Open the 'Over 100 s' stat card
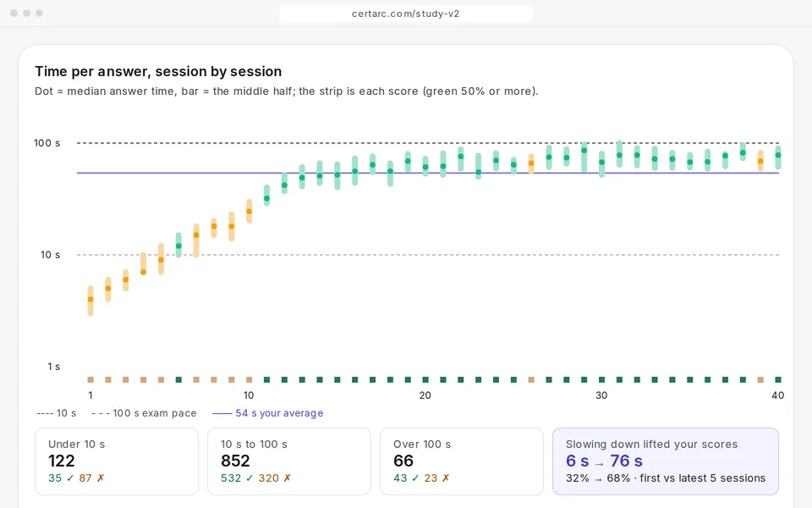This screenshot has width=812, height=508. tap(462, 461)
